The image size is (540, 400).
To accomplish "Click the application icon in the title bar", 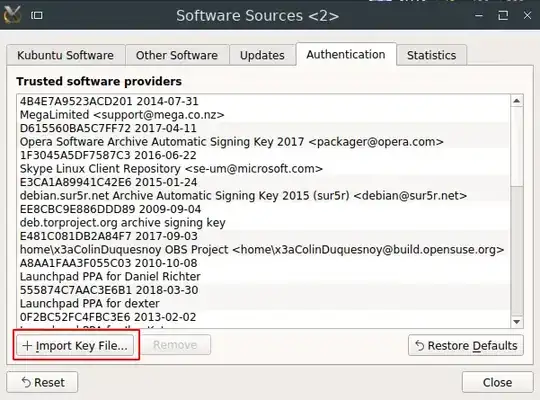I will [x=12, y=15].
